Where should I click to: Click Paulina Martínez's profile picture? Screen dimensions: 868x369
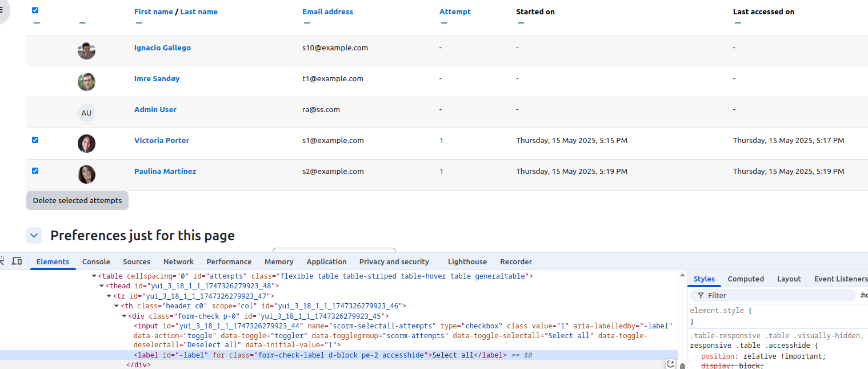(86, 174)
